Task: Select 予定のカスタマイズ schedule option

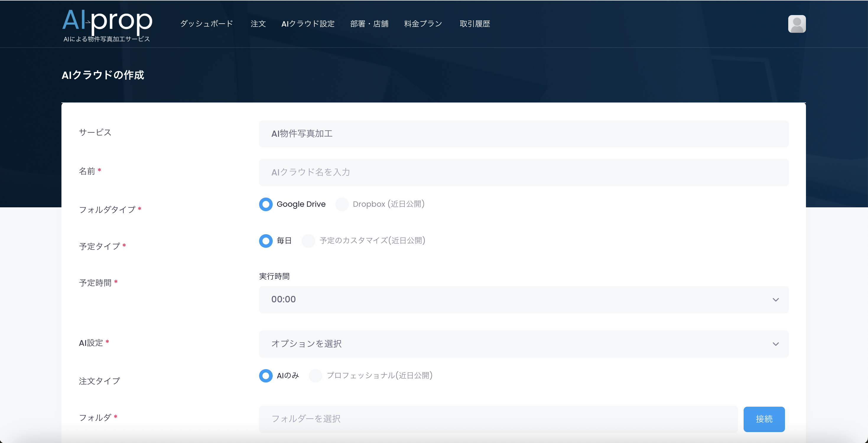Action: pos(308,240)
